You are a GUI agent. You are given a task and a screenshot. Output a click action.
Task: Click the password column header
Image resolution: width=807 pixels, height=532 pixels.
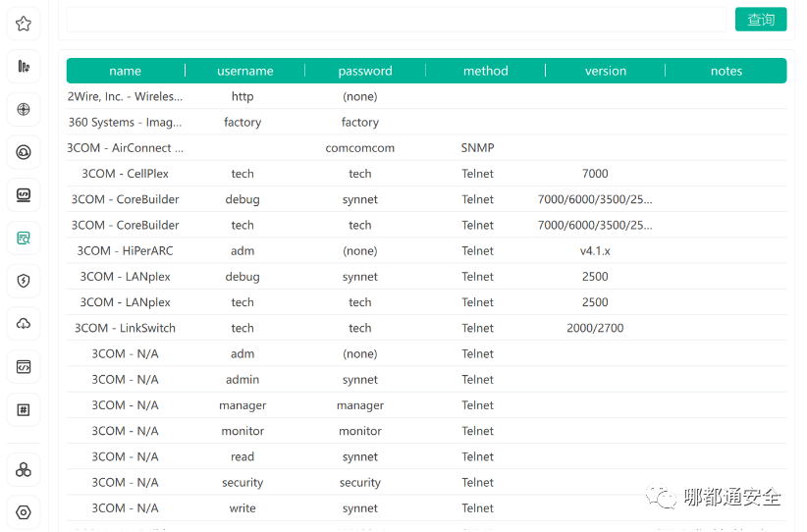click(365, 71)
